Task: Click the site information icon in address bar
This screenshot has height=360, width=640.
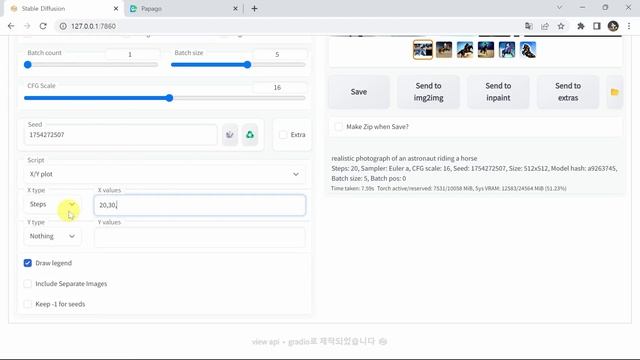Action: [x=63, y=26]
